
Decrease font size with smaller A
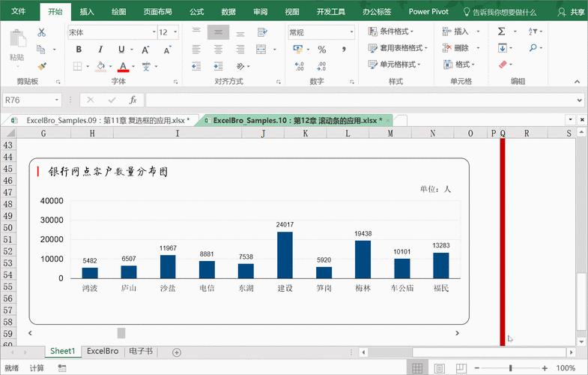[x=167, y=49]
